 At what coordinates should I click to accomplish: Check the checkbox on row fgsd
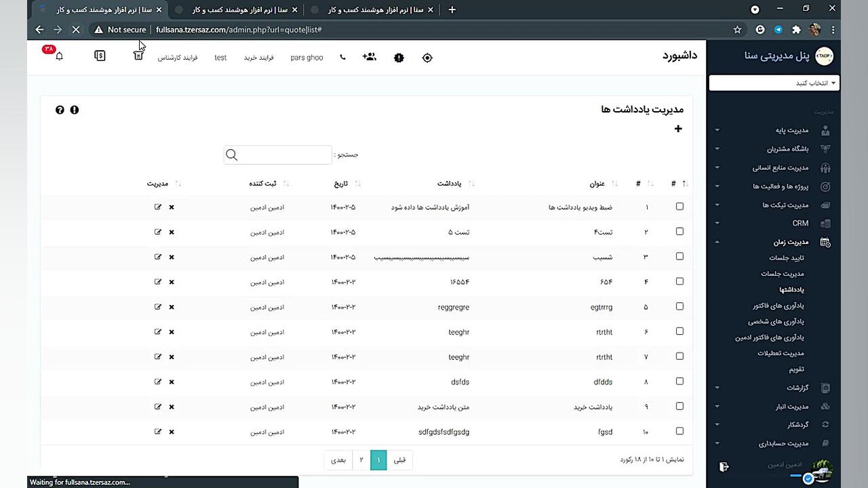tap(679, 431)
